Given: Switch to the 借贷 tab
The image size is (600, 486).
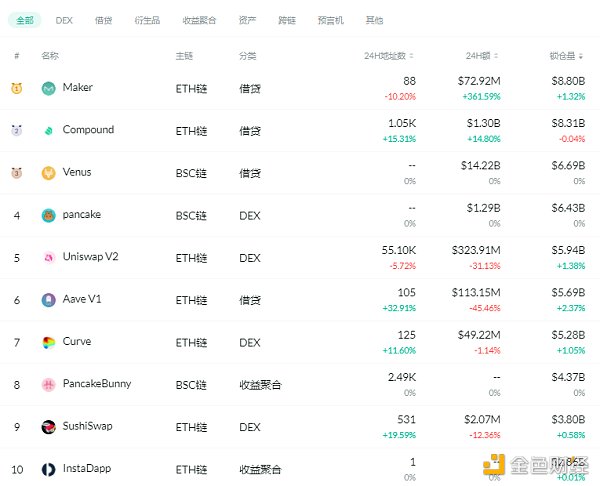Looking at the screenshot, I should [x=103, y=20].
